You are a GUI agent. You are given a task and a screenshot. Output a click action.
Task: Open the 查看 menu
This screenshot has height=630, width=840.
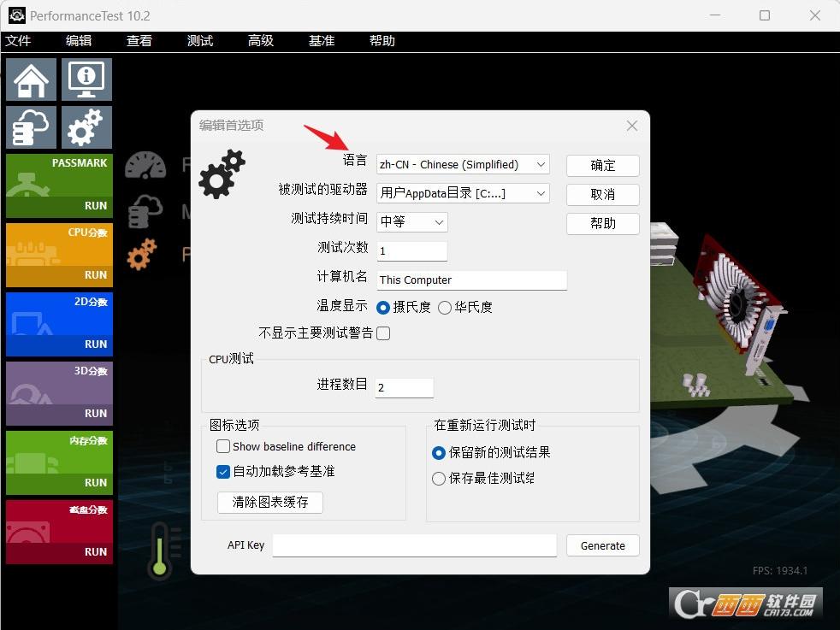139,41
